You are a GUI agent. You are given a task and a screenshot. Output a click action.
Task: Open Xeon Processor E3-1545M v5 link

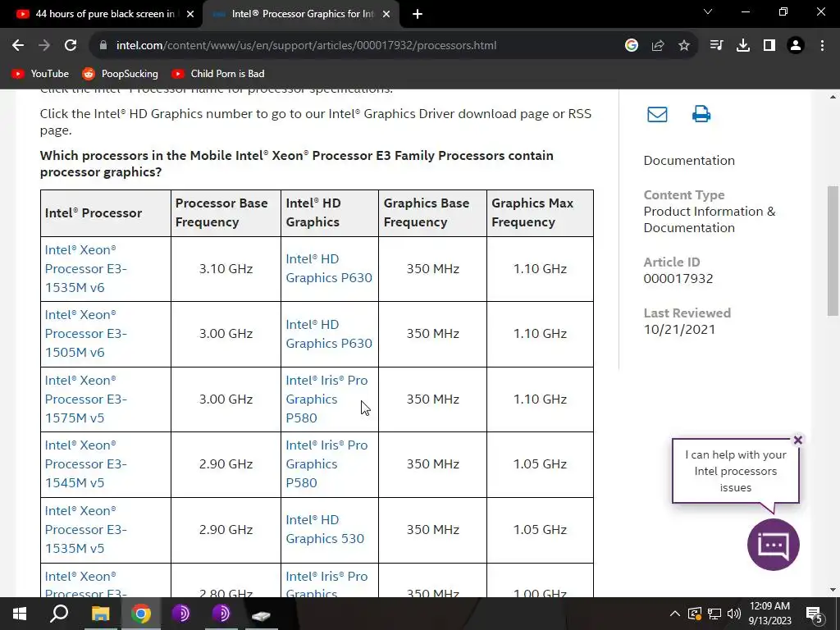click(85, 464)
